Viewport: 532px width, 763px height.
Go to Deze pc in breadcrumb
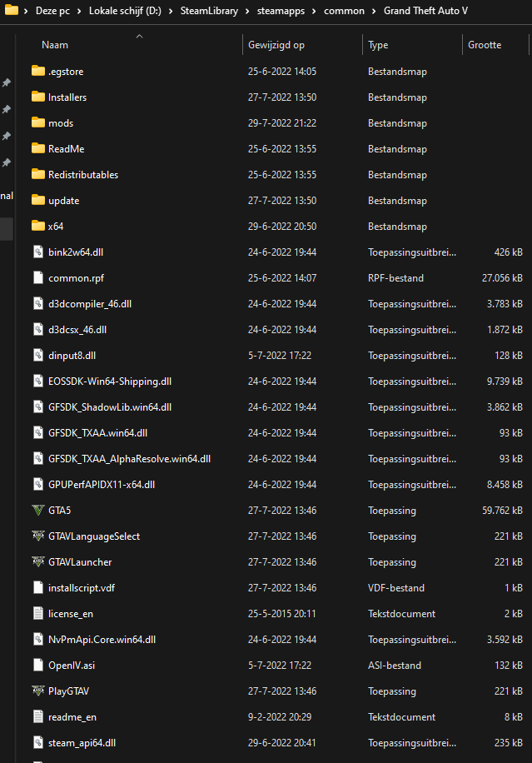(x=52, y=11)
